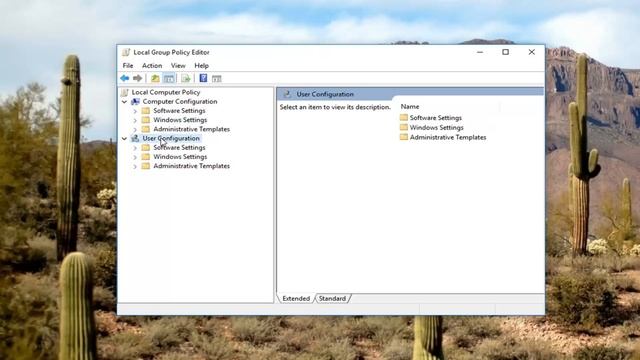Switch to the Standard tab
The image size is (640, 360).
click(332, 298)
